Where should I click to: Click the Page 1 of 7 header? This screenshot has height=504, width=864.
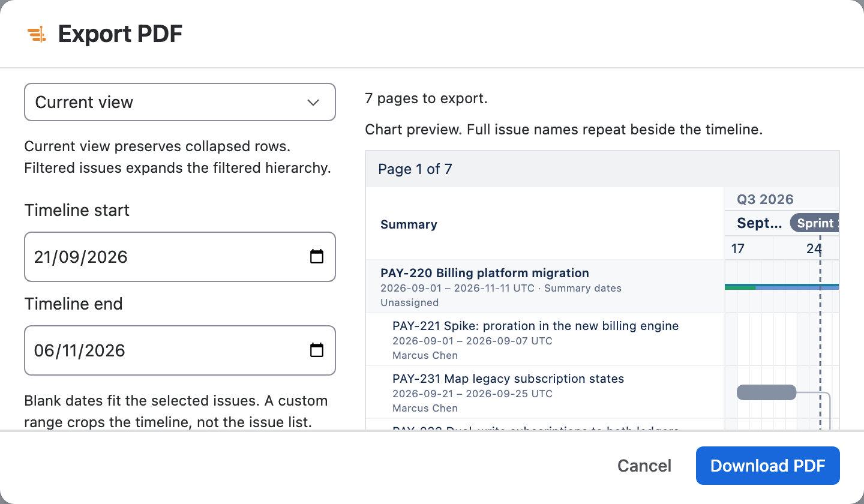pos(415,169)
